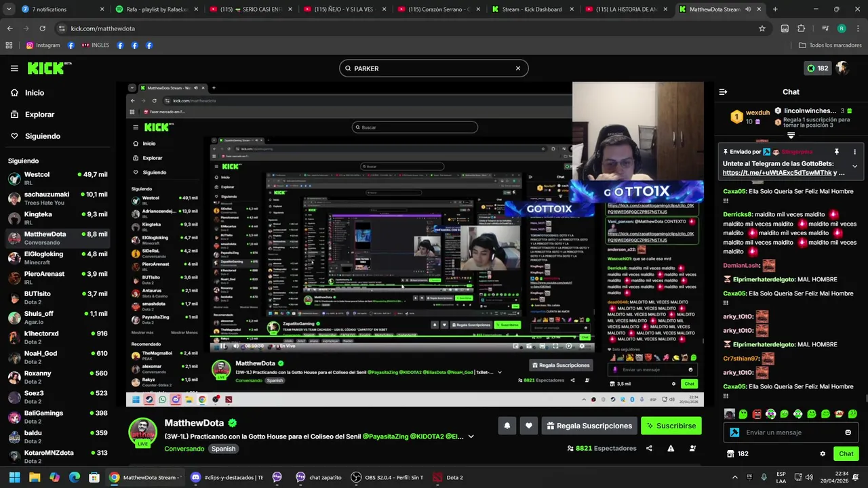
Task: Open the ElGlogloking channel
Action: [58, 258]
